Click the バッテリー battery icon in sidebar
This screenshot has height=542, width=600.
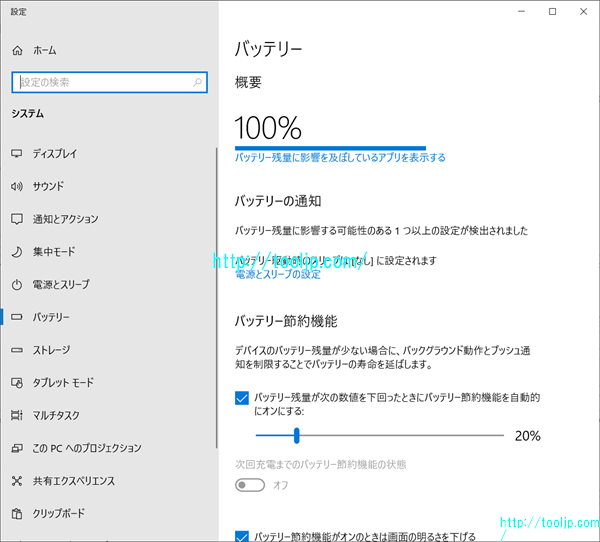click(x=17, y=317)
